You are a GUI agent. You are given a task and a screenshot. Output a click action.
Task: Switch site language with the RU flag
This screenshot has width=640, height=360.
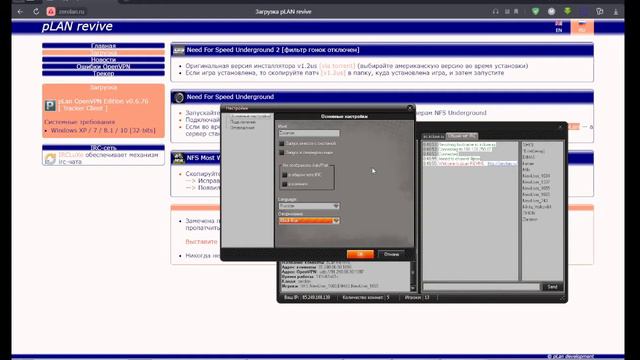point(582,27)
